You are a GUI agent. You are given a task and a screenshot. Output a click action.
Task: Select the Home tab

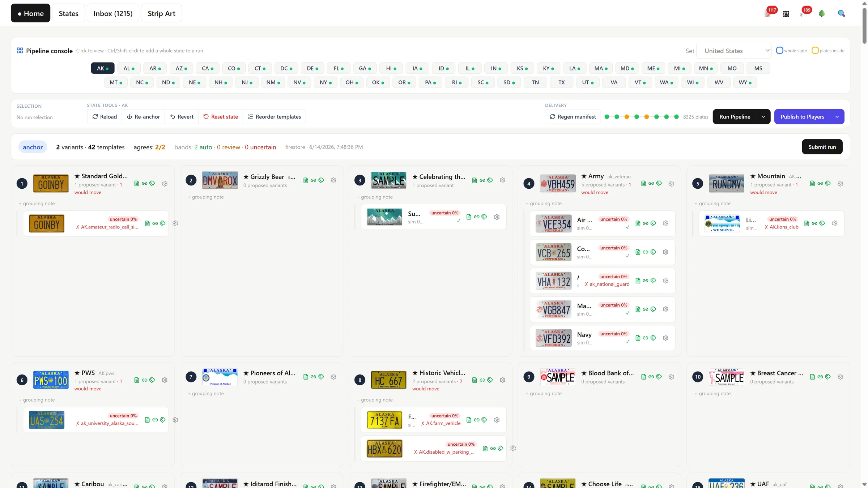pos(30,13)
